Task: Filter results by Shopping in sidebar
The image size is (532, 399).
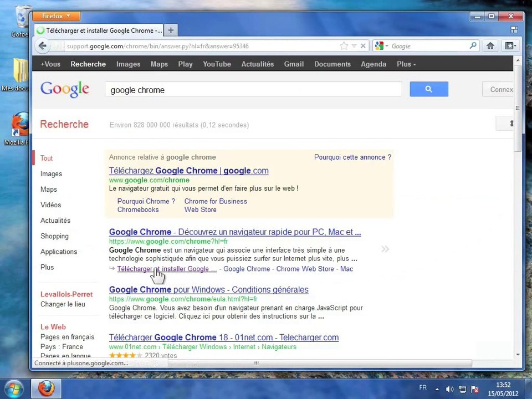Action: pyautogui.click(x=55, y=236)
